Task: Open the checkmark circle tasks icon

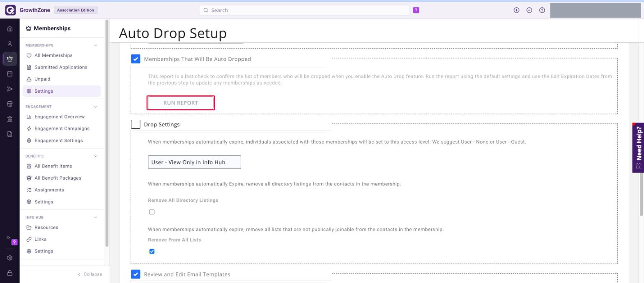Action: pos(529,10)
